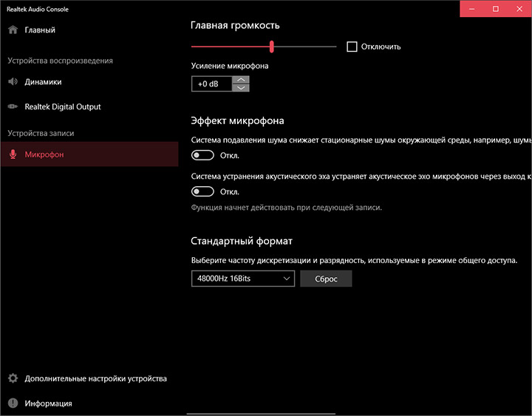Click the Стандартный формат heading
This screenshot has height=416, width=532.
click(242, 241)
